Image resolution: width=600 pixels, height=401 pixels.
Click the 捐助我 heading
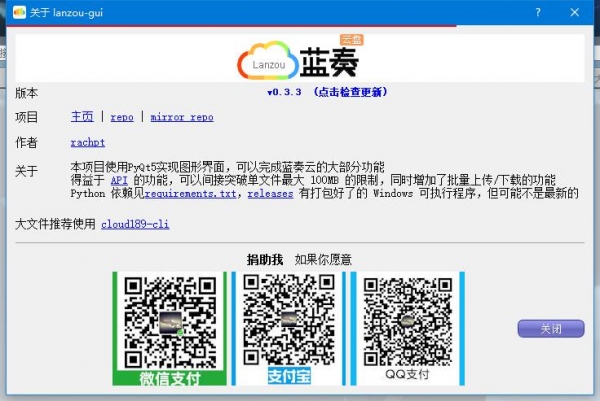pyautogui.click(x=265, y=260)
